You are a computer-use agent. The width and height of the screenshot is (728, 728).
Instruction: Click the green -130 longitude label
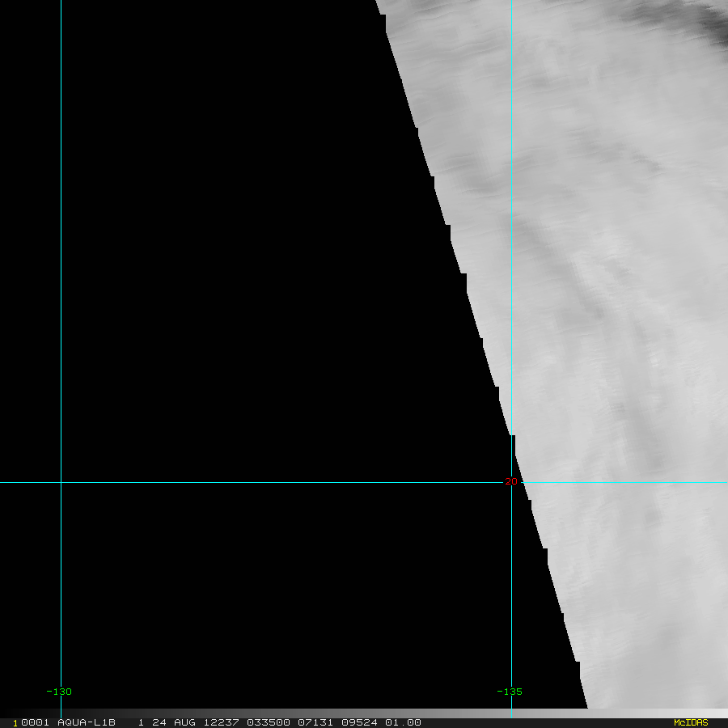[58, 692]
